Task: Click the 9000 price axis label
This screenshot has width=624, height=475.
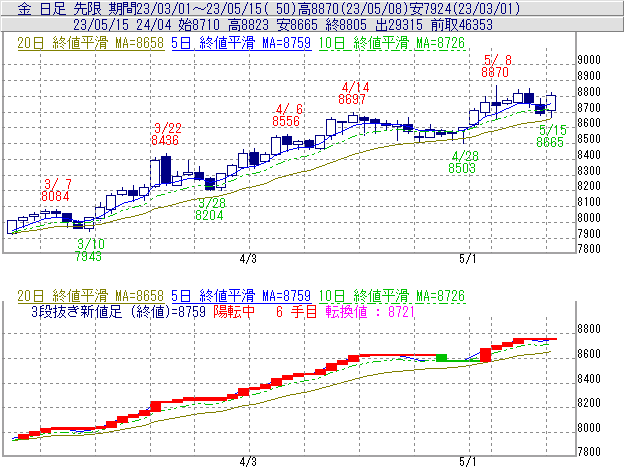Action: (588, 60)
